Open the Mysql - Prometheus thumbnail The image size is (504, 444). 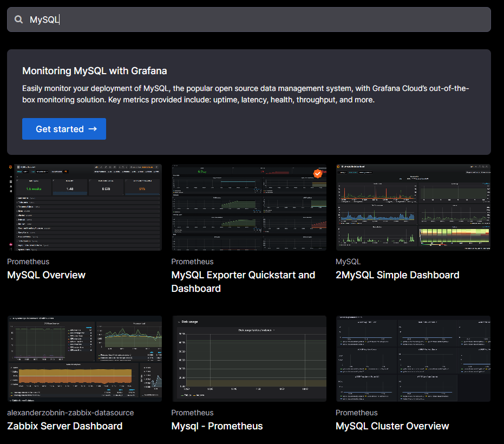point(249,358)
